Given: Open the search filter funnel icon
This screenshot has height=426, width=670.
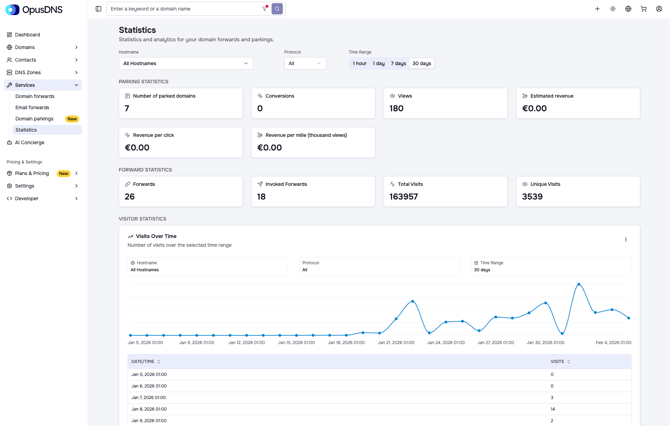Looking at the screenshot, I should pyautogui.click(x=264, y=9).
